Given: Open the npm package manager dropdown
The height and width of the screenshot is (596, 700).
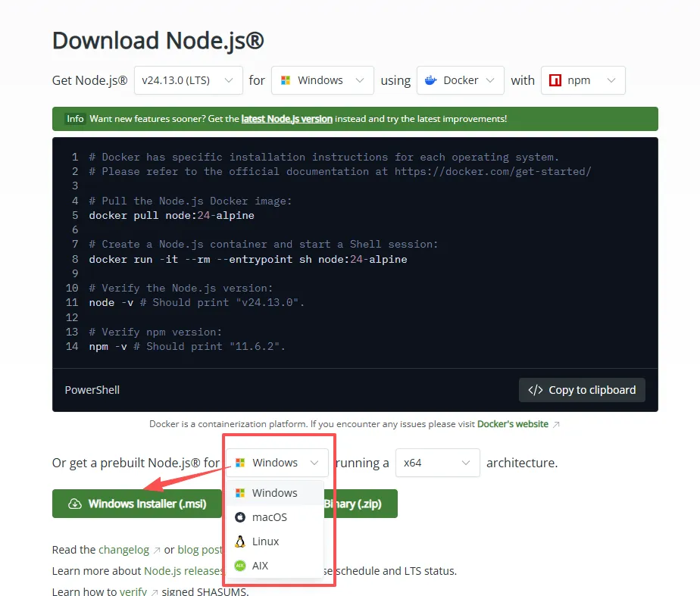Looking at the screenshot, I should [583, 80].
